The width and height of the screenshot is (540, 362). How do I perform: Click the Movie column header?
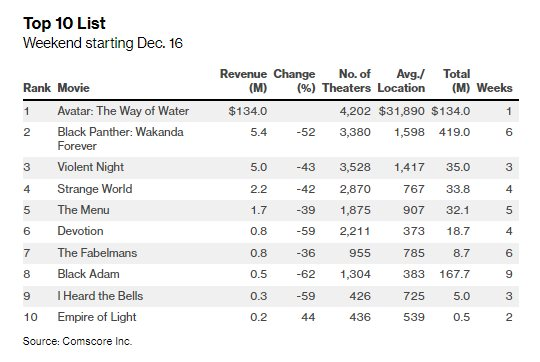[73, 88]
